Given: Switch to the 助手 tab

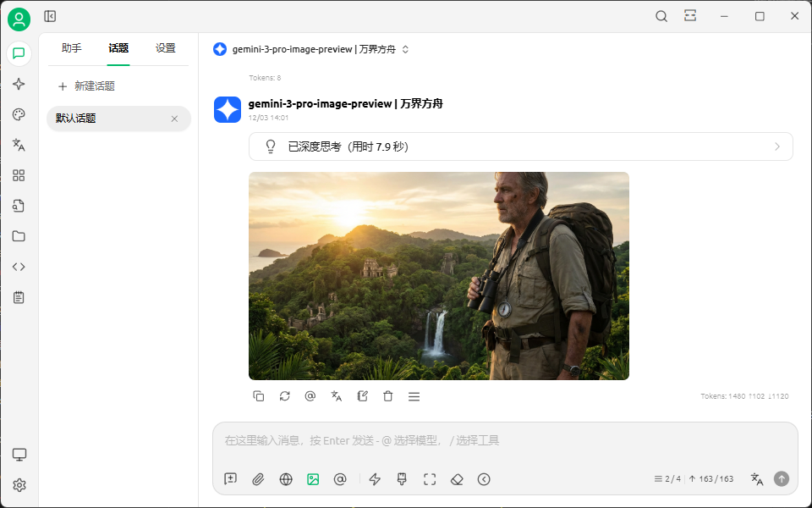Looking at the screenshot, I should click(x=71, y=48).
